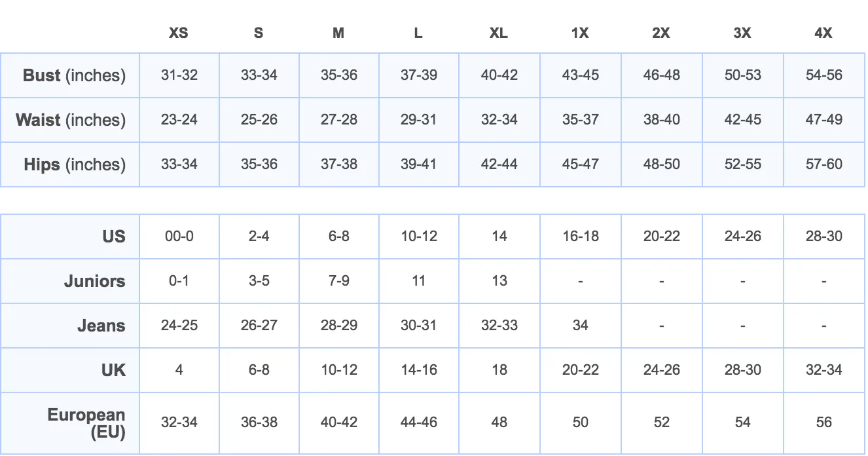Click the 1X column header

(x=580, y=33)
